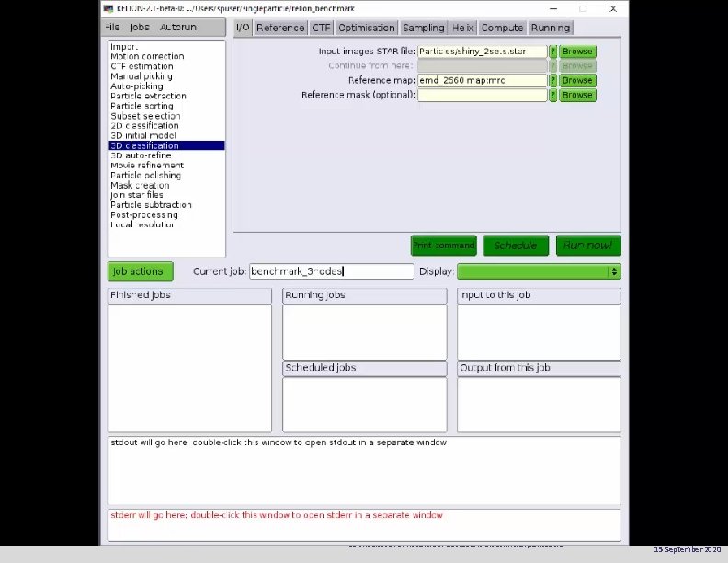Select 2D classification job type
Image resolution: width=728 pixels, height=563 pixels.
[x=166, y=125]
